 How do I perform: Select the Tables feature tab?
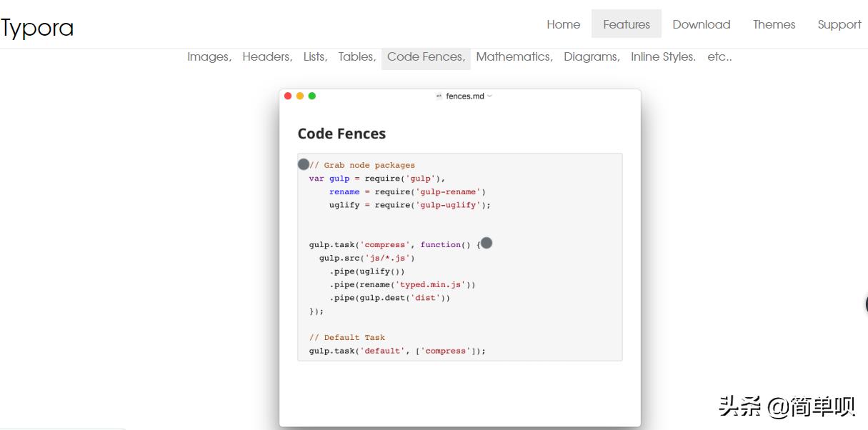356,56
